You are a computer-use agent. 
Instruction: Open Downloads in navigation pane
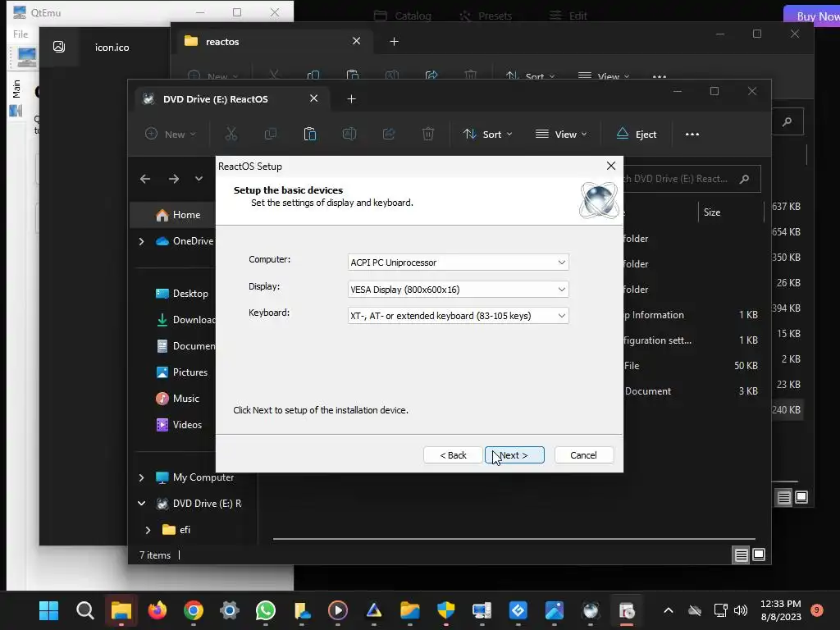pos(185,320)
